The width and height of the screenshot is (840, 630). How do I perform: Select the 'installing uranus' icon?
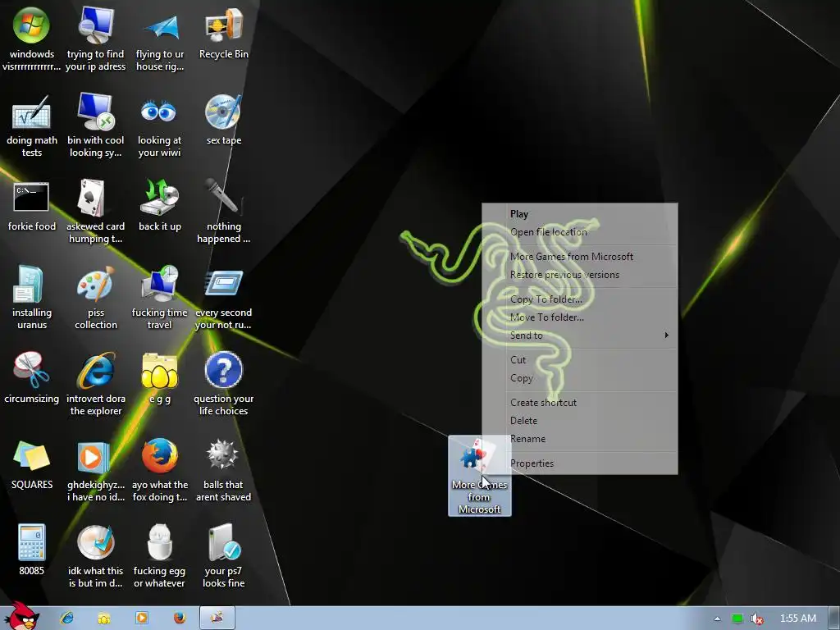pos(32,298)
